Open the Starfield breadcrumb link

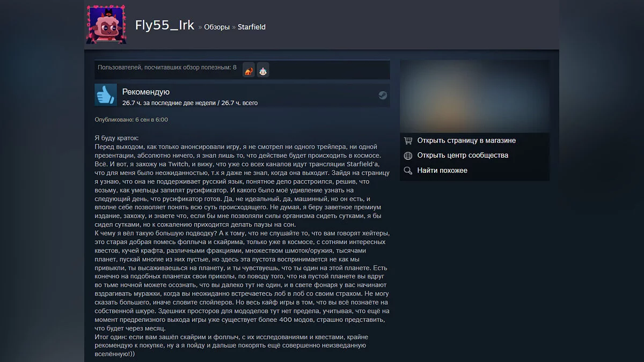252,27
